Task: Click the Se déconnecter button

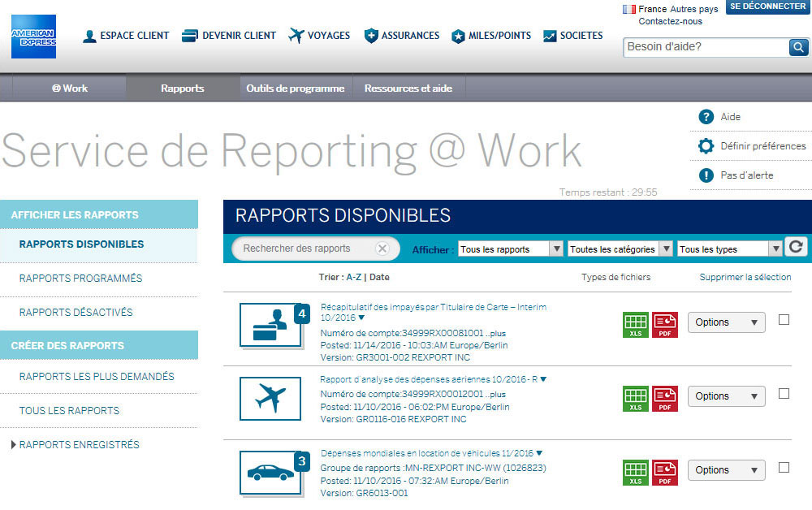Action: click(767, 6)
